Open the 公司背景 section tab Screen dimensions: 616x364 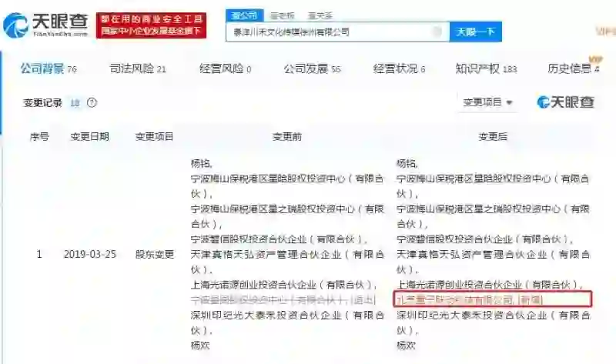point(49,69)
